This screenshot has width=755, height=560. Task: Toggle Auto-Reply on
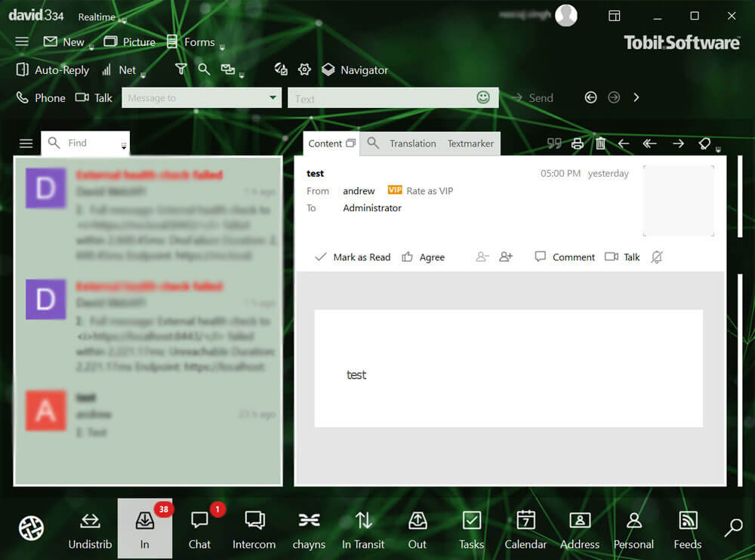[53, 70]
